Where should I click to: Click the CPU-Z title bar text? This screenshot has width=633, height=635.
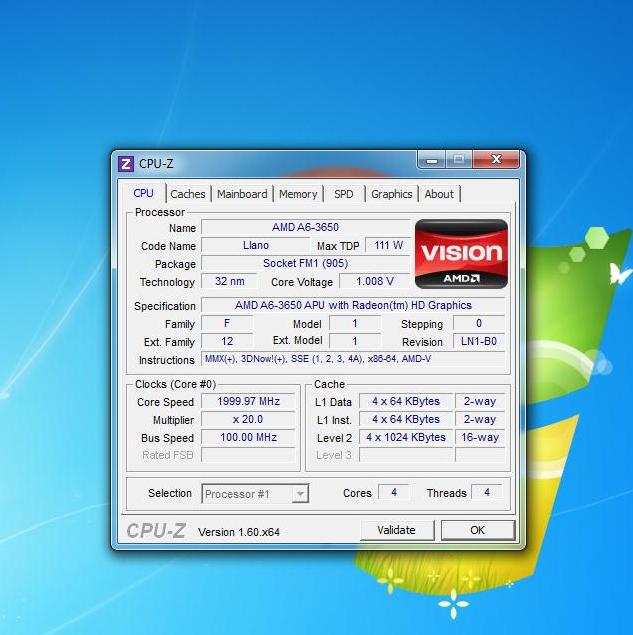156,164
